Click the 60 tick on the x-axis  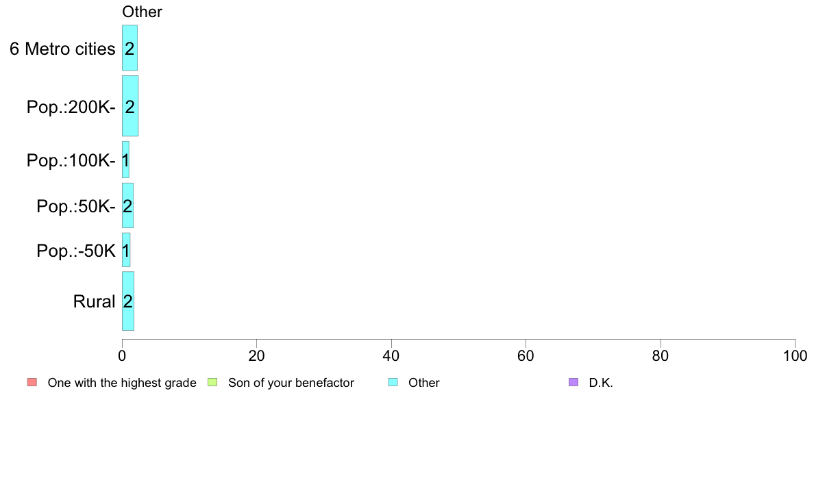(x=526, y=355)
